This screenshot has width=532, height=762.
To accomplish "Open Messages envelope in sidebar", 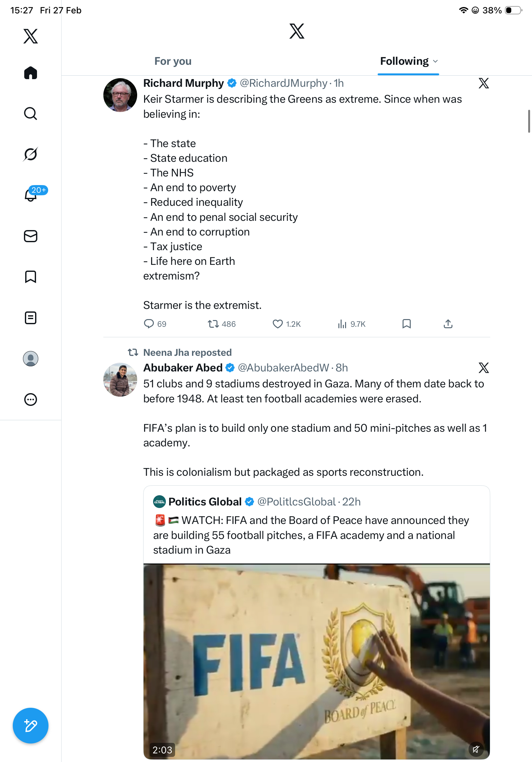I will (x=31, y=236).
